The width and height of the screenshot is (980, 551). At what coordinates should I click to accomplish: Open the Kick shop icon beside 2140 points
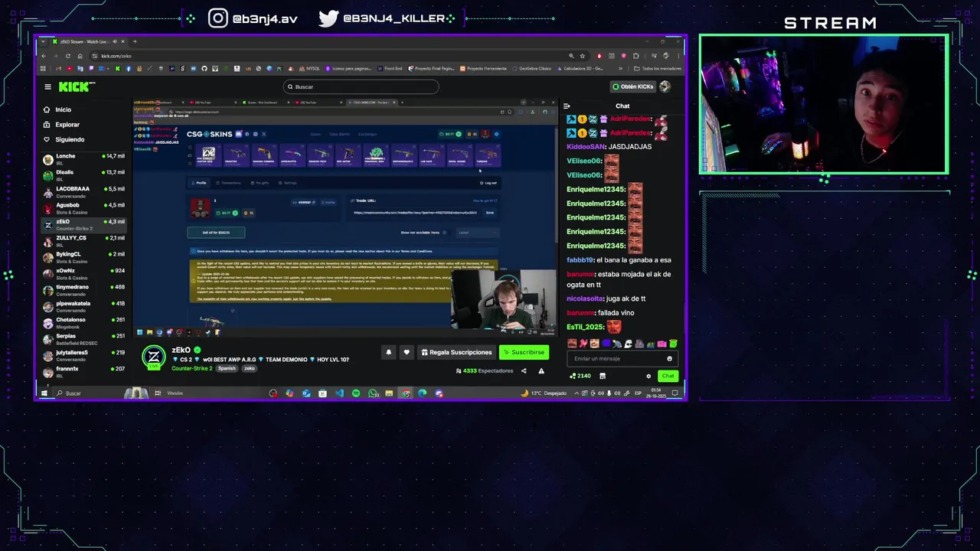pyautogui.click(x=603, y=376)
